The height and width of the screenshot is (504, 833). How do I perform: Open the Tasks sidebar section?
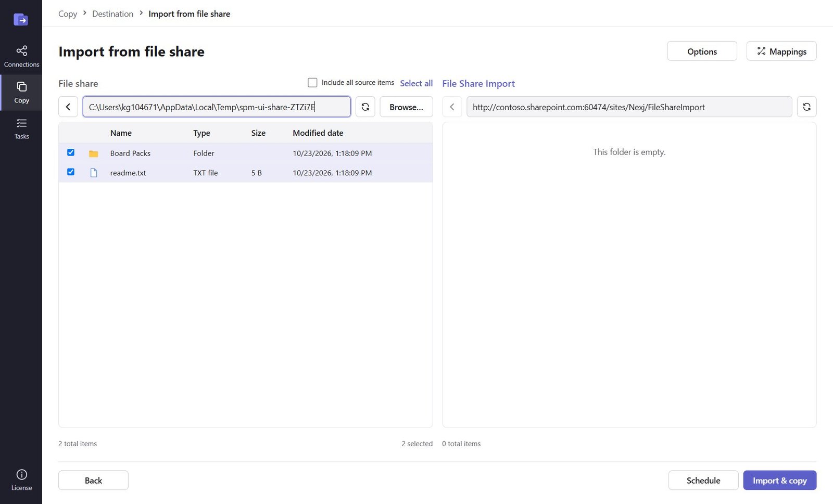[21, 128]
